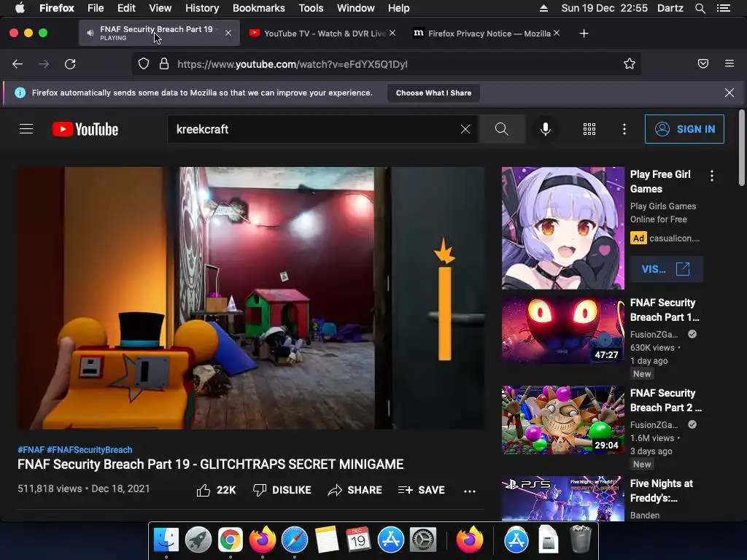747x560 pixels.
Task: Open Five Nights at Freddy's video title
Action: (661, 491)
